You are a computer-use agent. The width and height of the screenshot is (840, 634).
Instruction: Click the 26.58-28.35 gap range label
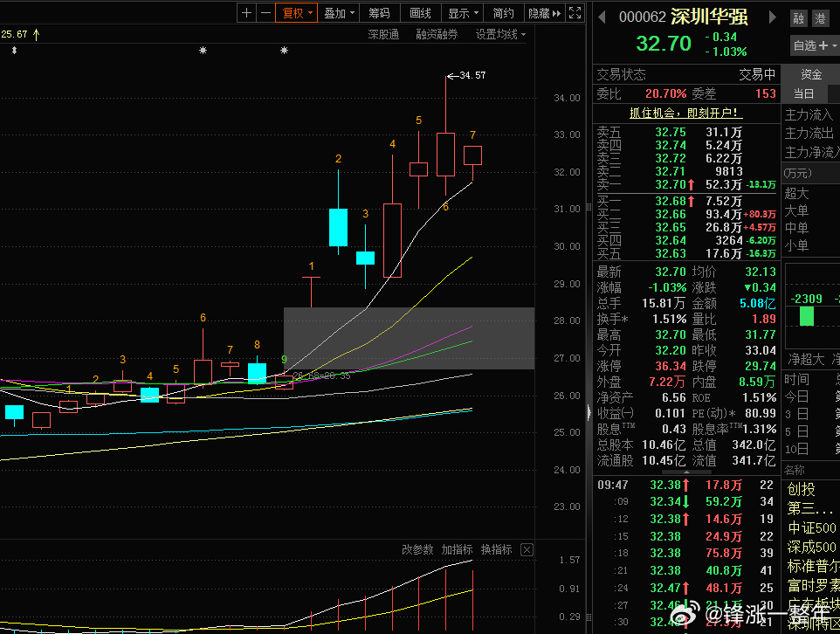pos(321,376)
